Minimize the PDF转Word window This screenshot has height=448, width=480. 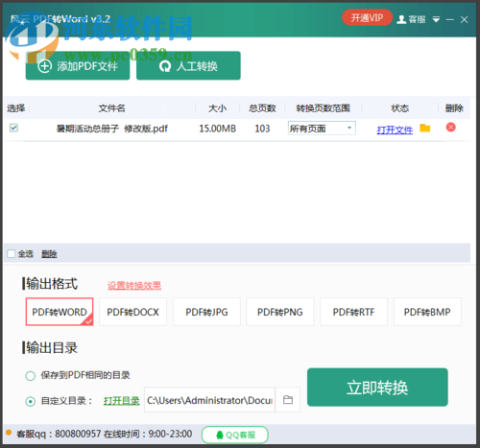[x=450, y=19]
